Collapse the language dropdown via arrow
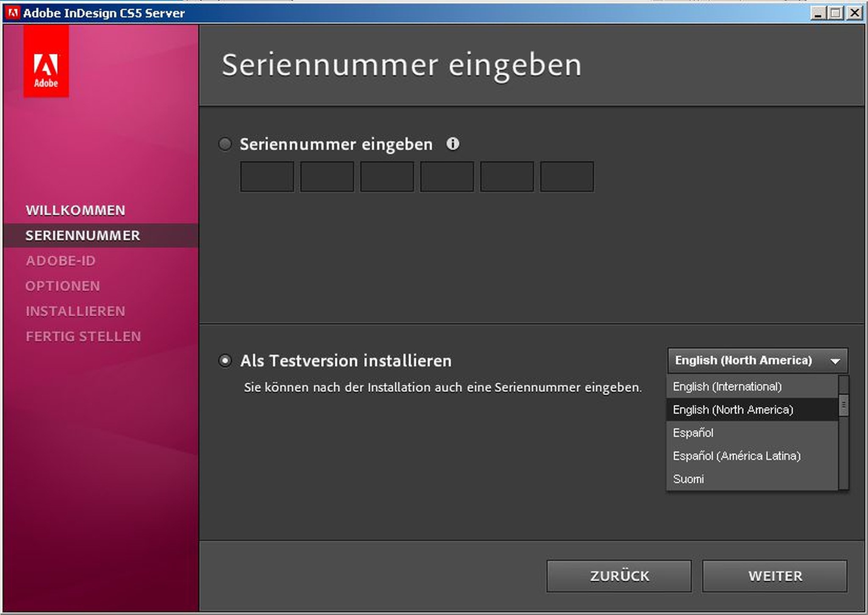 tap(835, 361)
